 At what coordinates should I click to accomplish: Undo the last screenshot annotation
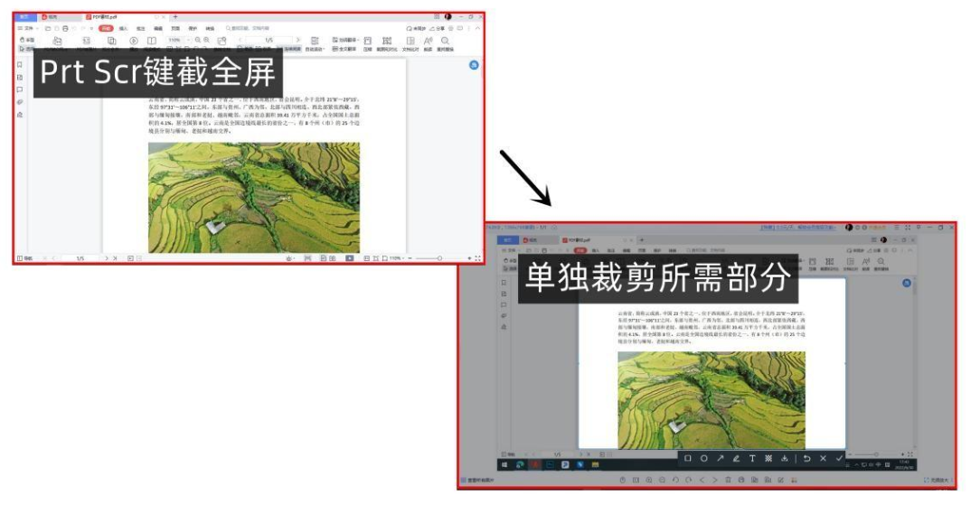click(x=806, y=459)
